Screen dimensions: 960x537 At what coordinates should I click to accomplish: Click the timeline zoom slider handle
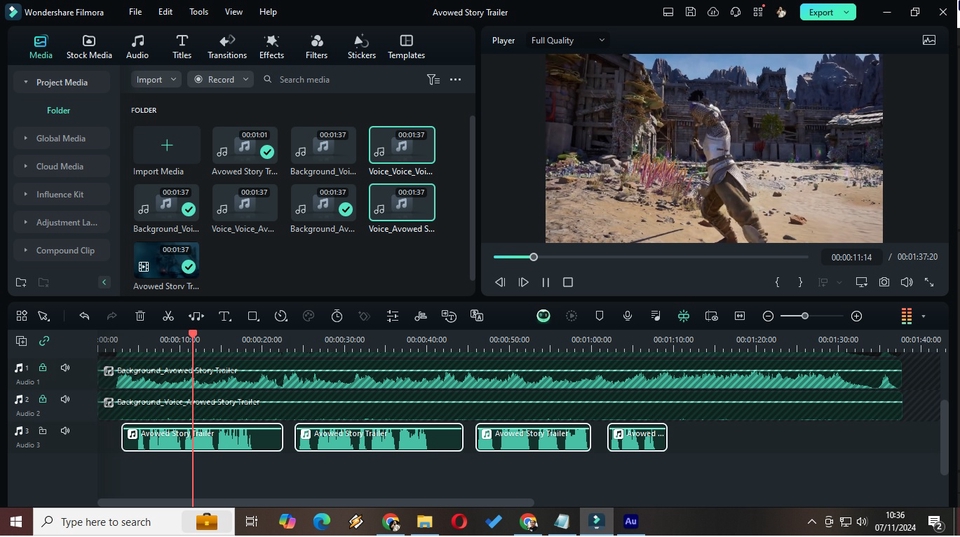pyautogui.click(x=805, y=316)
